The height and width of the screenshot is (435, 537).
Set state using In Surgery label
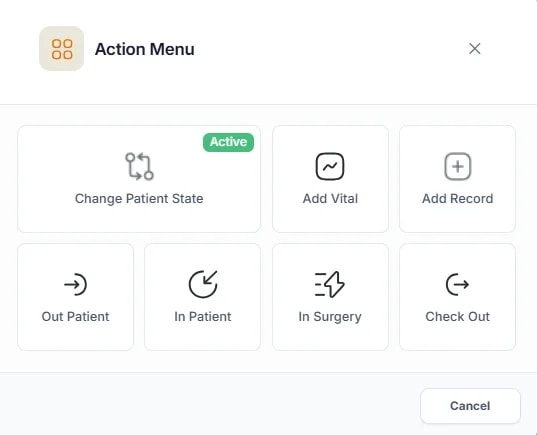point(330,317)
